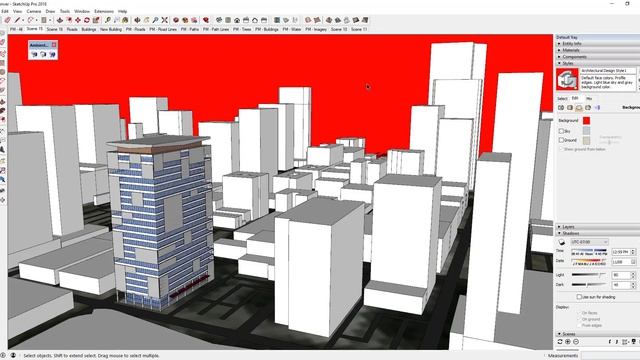The width and height of the screenshot is (640, 360).
Task: Click the Measurements input field
Action: pos(610,356)
